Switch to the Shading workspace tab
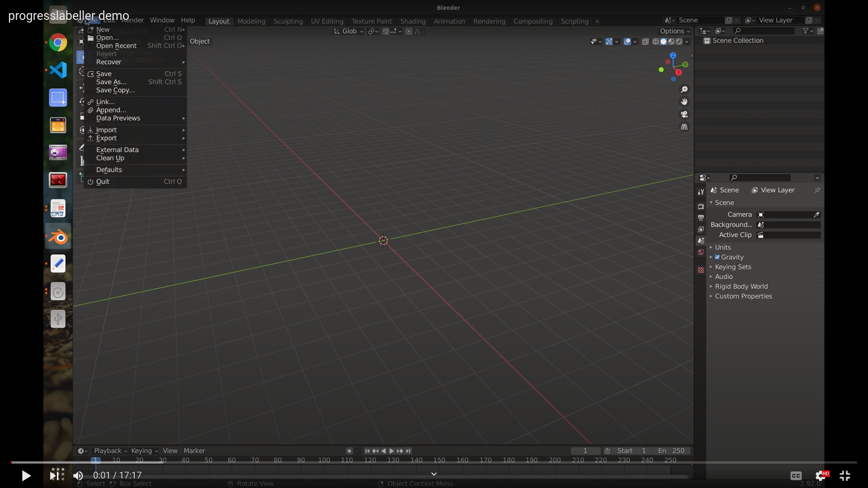Viewport: 868px width, 488px height. click(412, 21)
